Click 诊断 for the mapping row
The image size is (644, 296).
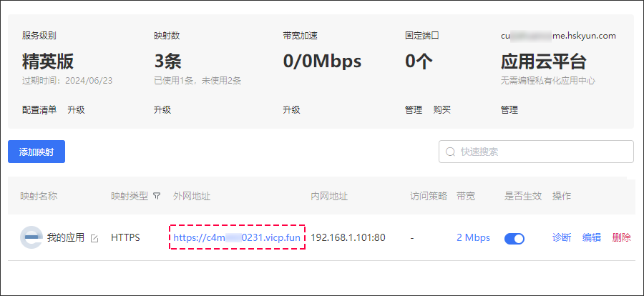(562, 237)
